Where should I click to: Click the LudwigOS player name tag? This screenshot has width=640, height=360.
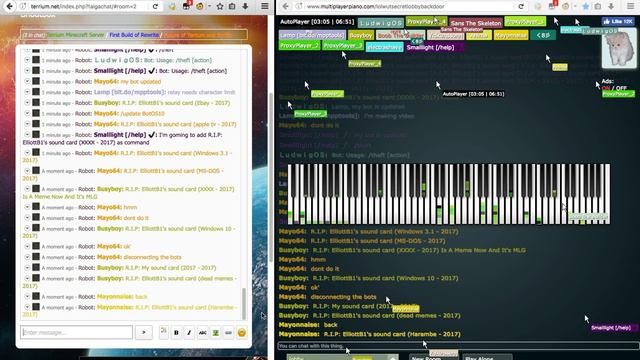[x=381, y=23]
